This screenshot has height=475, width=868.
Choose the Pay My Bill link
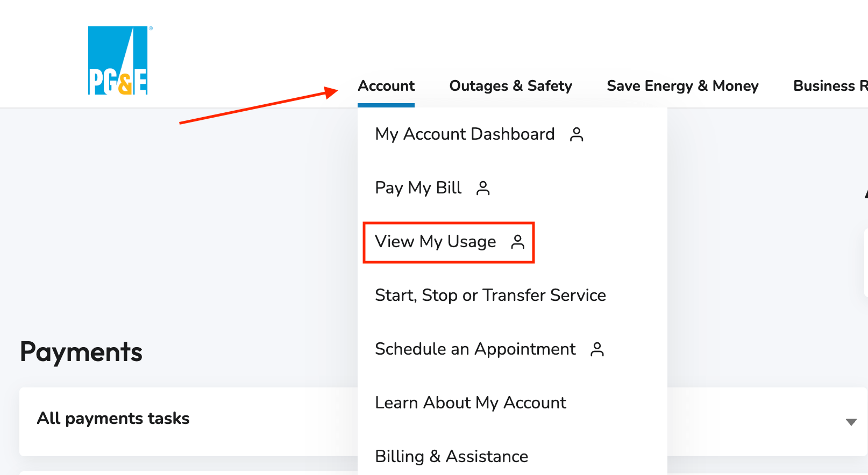[418, 188]
